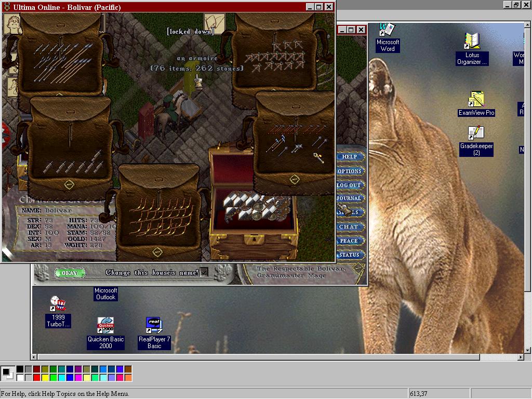The height and width of the screenshot is (399, 532).
Task: Collapse the maces backpack with its gem
Action: 295,179
